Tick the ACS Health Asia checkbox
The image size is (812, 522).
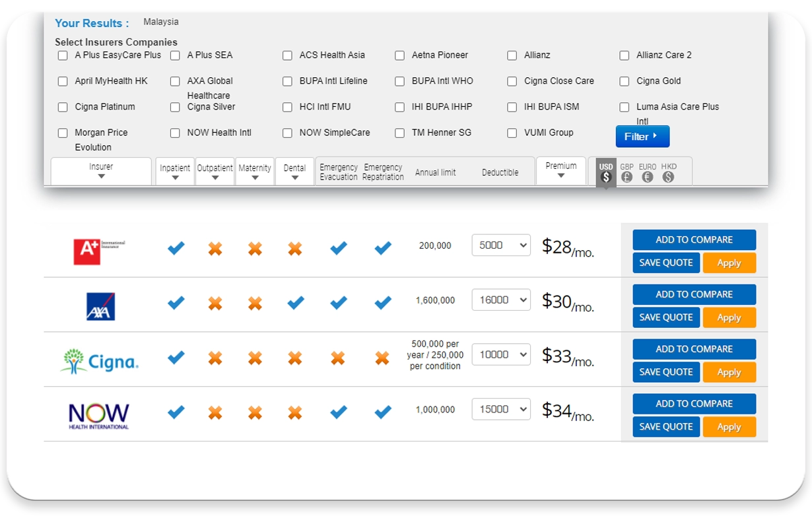(287, 55)
